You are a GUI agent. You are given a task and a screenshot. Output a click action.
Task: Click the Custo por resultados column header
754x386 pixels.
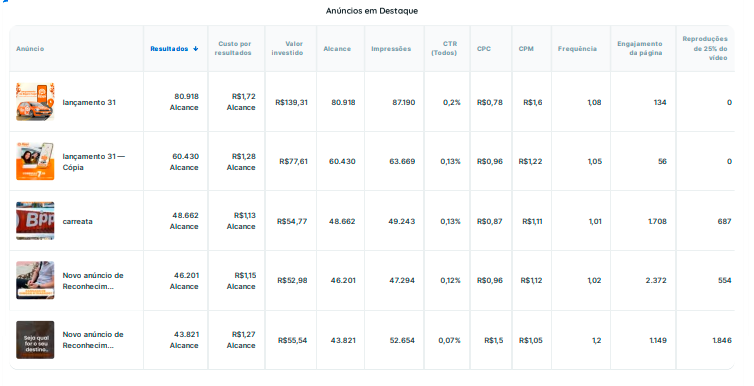point(233,49)
